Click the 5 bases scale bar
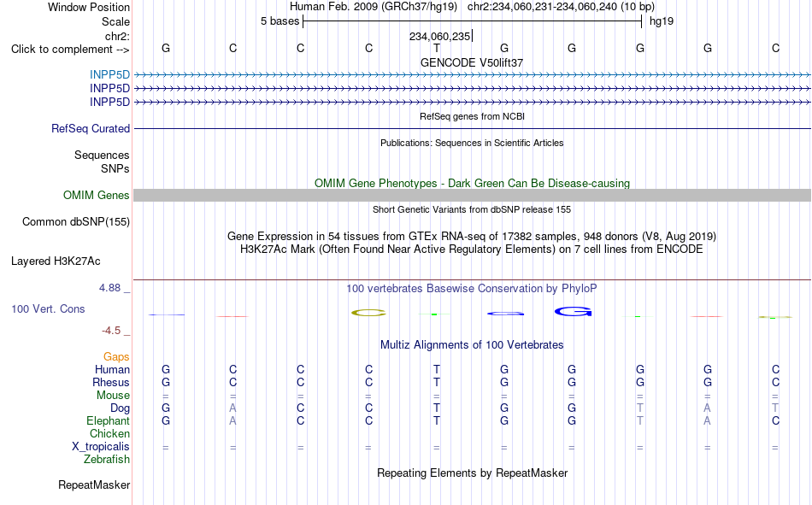Screen dimensions: 812x505 [473, 21]
